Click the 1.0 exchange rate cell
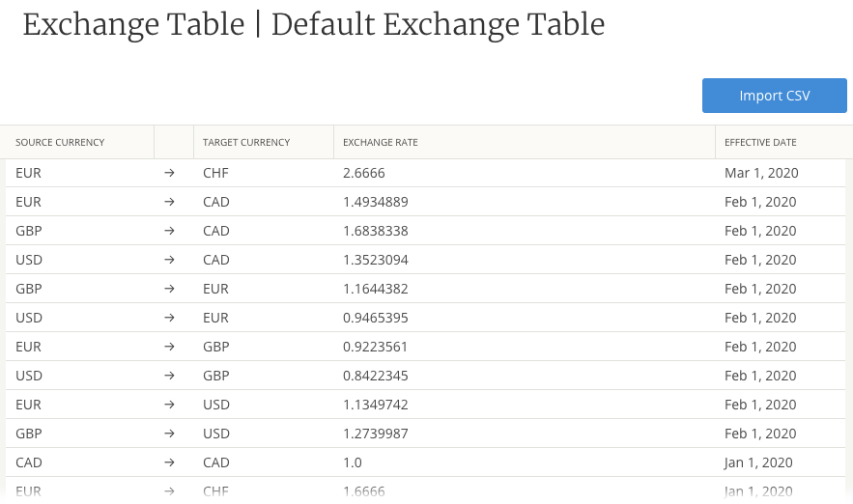The image size is (853, 504). 352,462
